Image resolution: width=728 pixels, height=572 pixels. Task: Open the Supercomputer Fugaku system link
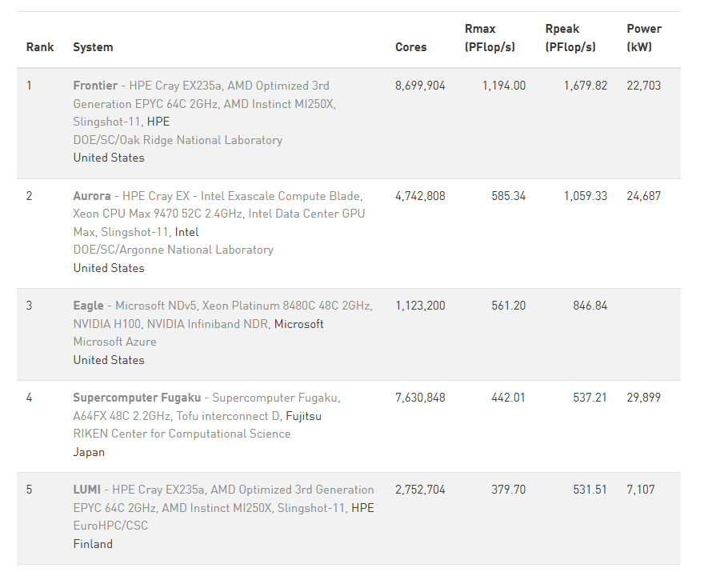[137, 398]
